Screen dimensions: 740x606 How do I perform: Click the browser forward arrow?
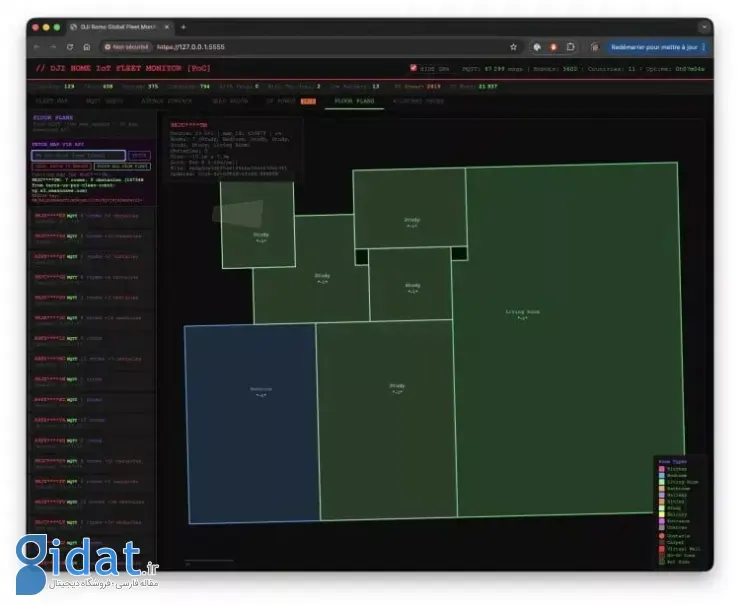(x=53, y=47)
